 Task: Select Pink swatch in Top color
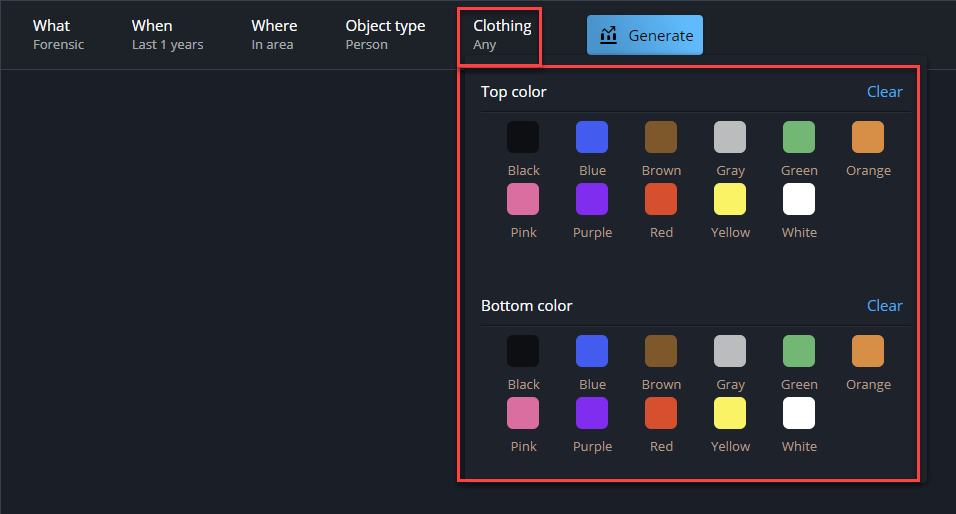pyautogui.click(x=523, y=199)
